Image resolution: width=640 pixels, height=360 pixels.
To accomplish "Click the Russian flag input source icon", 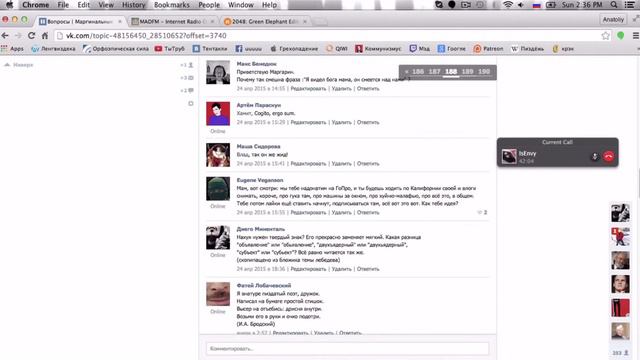I will (x=536, y=5).
